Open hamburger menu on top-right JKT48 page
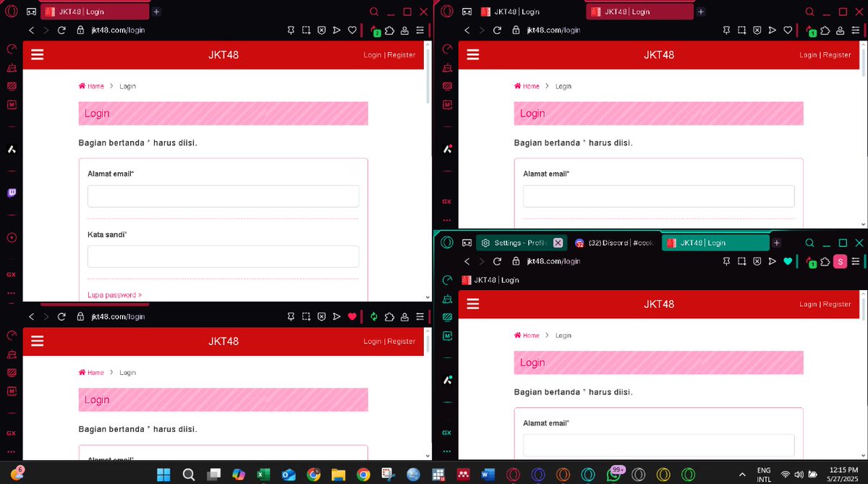Viewport: 868px width, 484px height. pos(473,55)
